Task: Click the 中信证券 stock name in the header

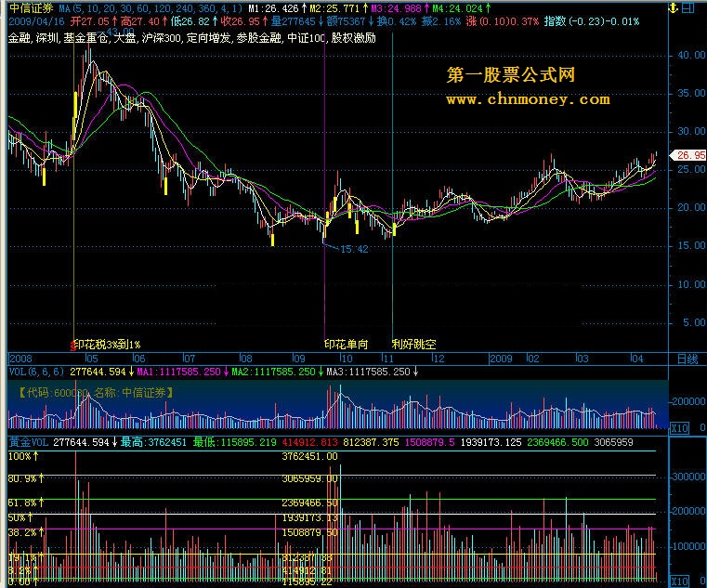Action: (31, 8)
